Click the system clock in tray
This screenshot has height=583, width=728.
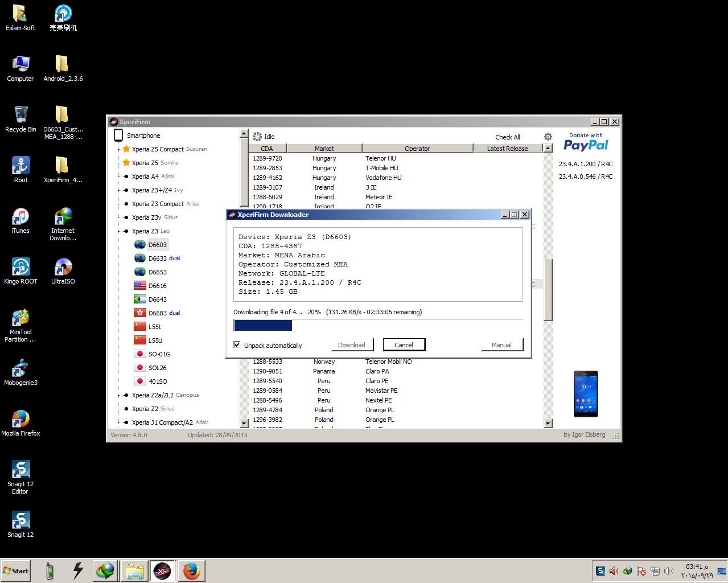coord(697,570)
